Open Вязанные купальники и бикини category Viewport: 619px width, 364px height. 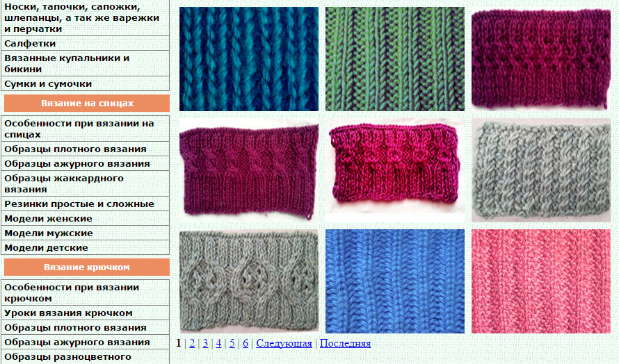pyautogui.click(x=86, y=63)
